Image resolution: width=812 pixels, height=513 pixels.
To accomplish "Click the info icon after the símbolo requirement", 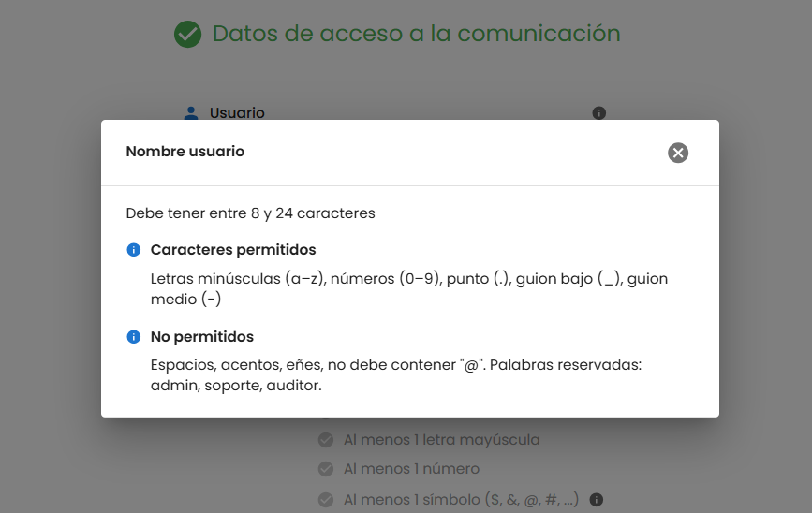I will [x=596, y=499].
